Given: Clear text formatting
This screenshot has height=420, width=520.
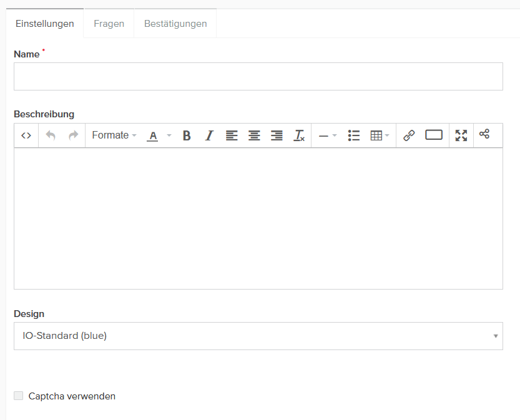Looking at the screenshot, I should click(299, 135).
